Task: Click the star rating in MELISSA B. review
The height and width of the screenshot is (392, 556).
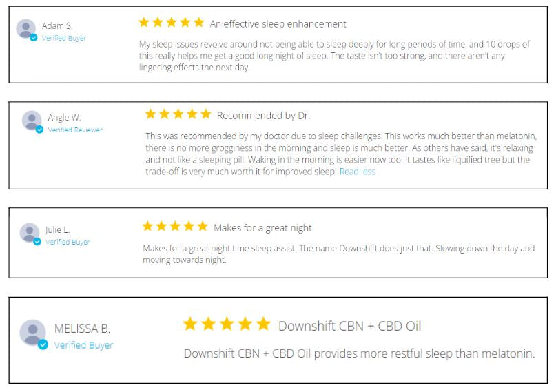Action: click(227, 324)
